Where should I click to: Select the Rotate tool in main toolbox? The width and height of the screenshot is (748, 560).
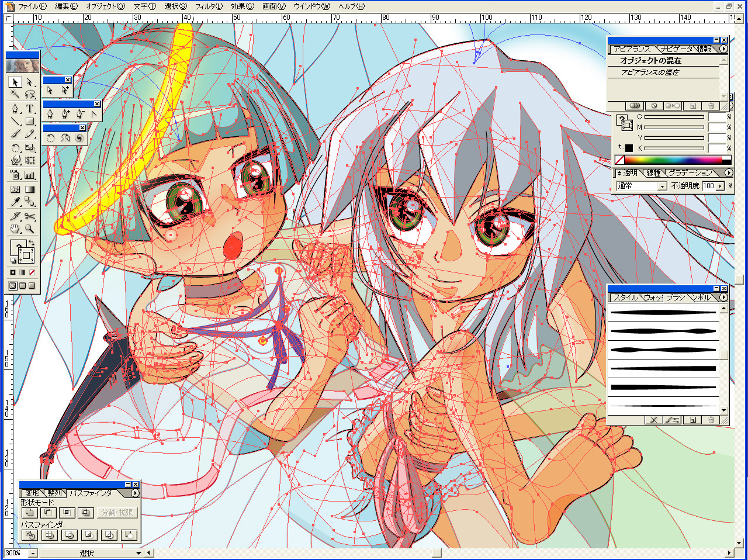[15, 148]
